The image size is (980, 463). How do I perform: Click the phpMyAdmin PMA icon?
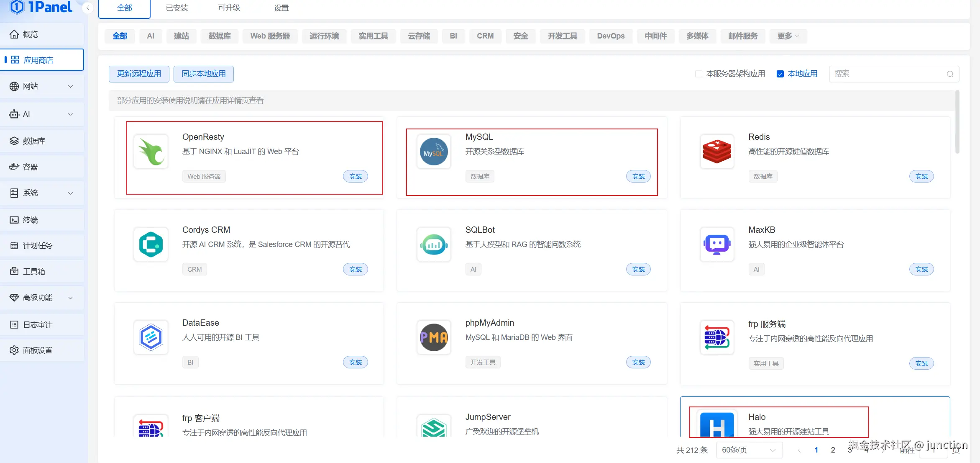click(434, 337)
